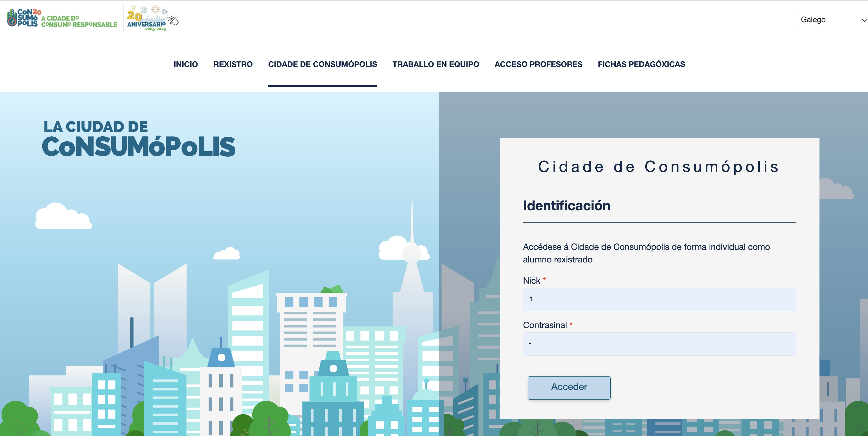Click the 'Contrasinal' field label
This screenshot has width=868, height=436.
pos(545,325)
